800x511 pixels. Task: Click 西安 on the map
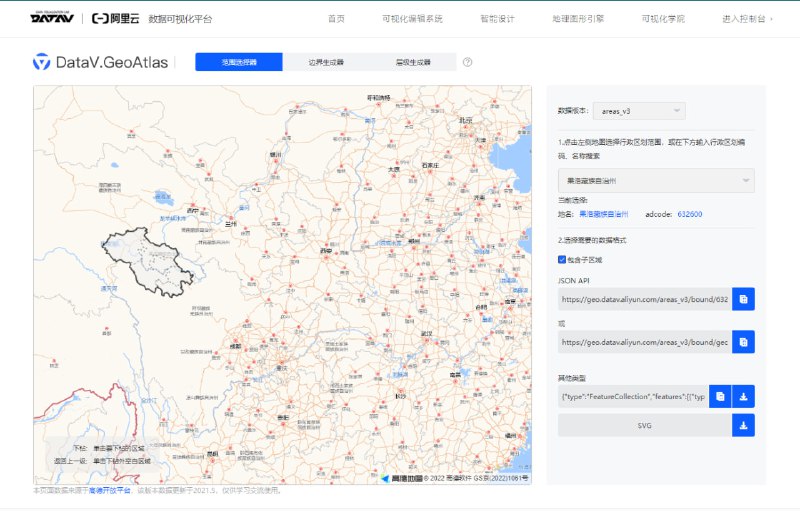(326, 251)
